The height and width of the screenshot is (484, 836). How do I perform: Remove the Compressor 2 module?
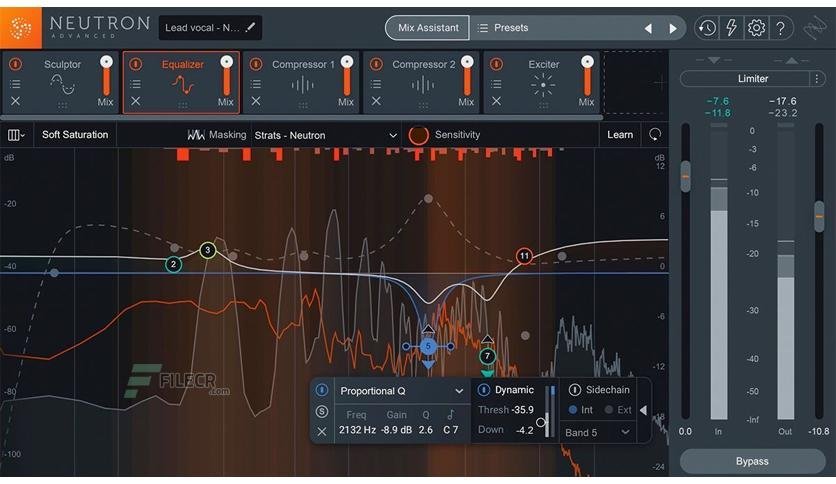coord(376,101)
